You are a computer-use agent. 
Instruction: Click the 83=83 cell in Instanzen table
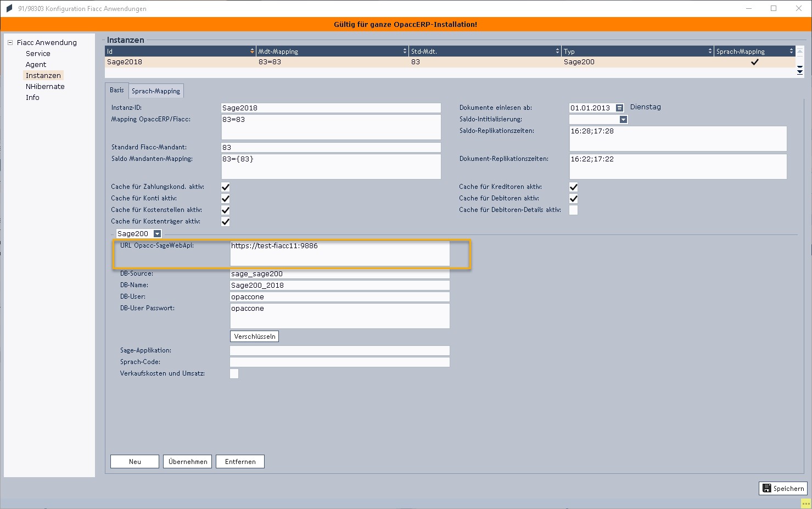333,62
